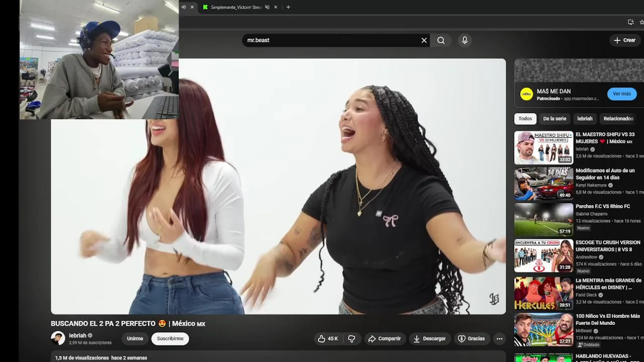The height and width of the screenshot is (362, 644).
Task: Click Ver más on the ad
Action: [x=622, y=94]
